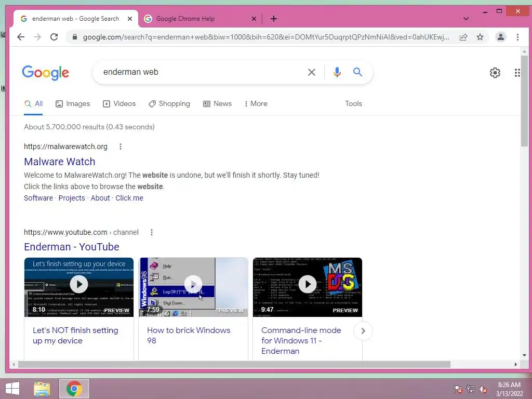Open the Chrome three-dot menu
Screen dimensions: 532x399
click(517, 37)
